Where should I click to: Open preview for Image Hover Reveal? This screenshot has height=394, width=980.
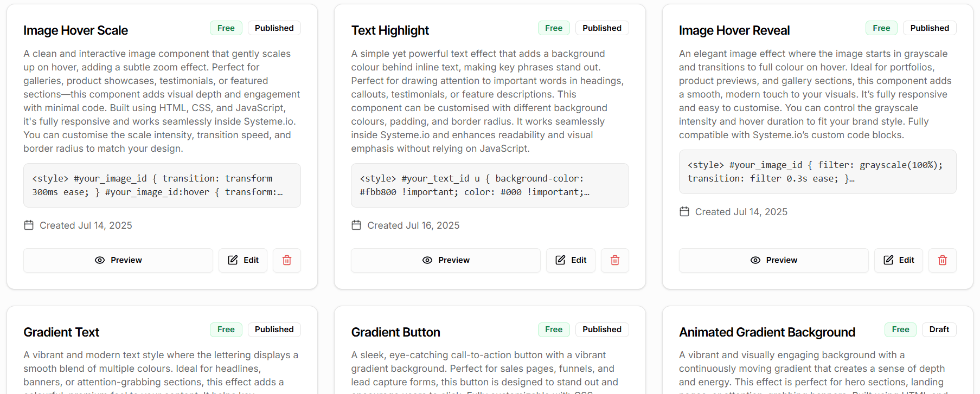[773, 260]
